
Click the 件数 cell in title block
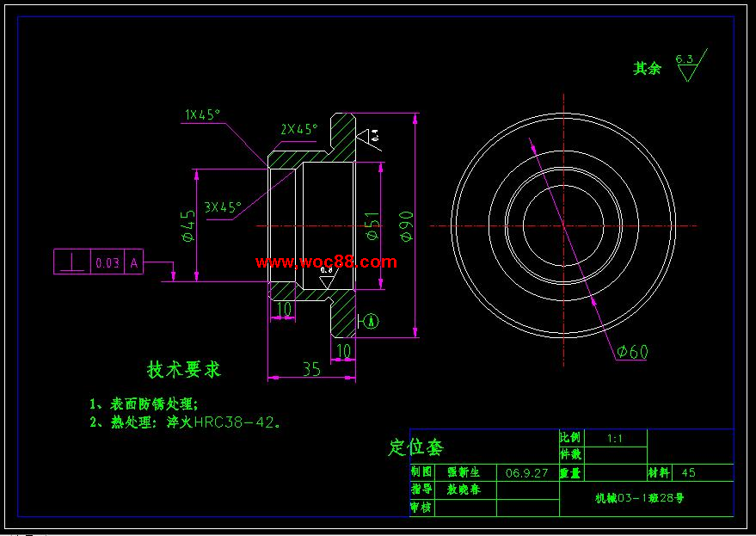(571, 454)
